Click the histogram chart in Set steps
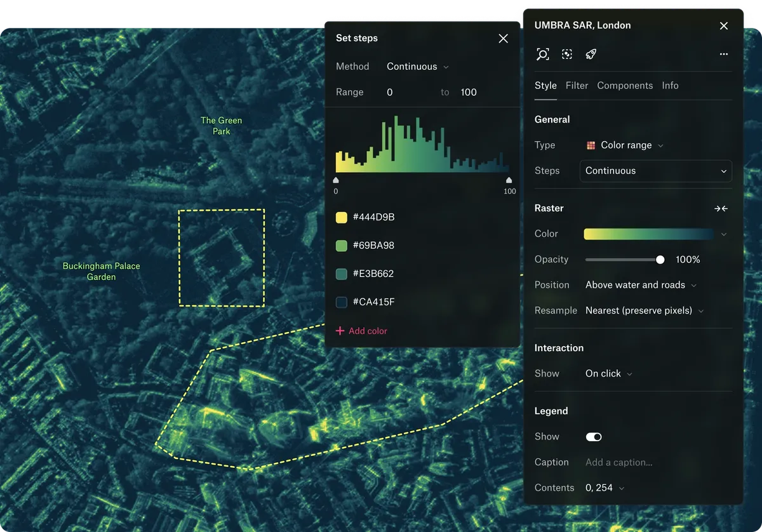Image resolution: width=762 pixels, height=532 pixels. click(422, 144)
